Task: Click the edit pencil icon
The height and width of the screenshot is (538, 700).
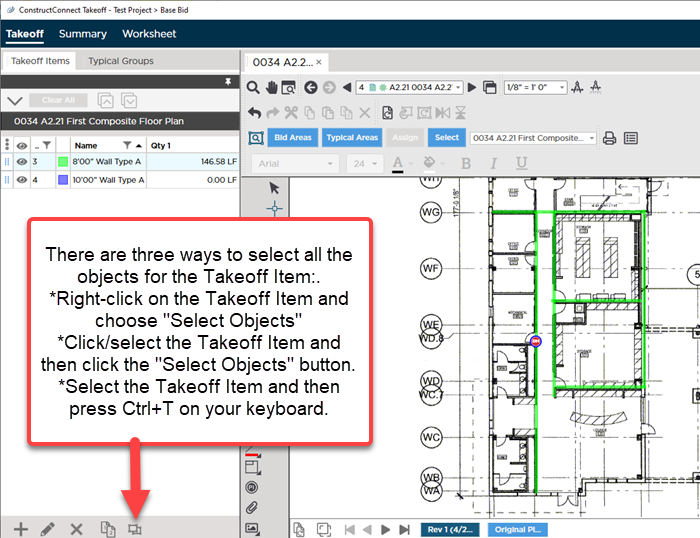Action: point(48,530)
